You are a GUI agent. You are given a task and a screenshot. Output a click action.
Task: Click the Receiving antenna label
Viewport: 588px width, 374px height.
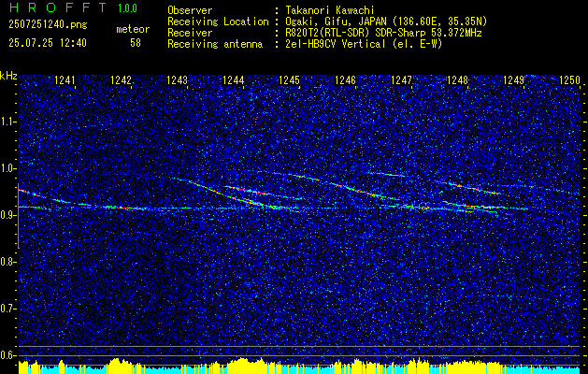click(215, 44)
